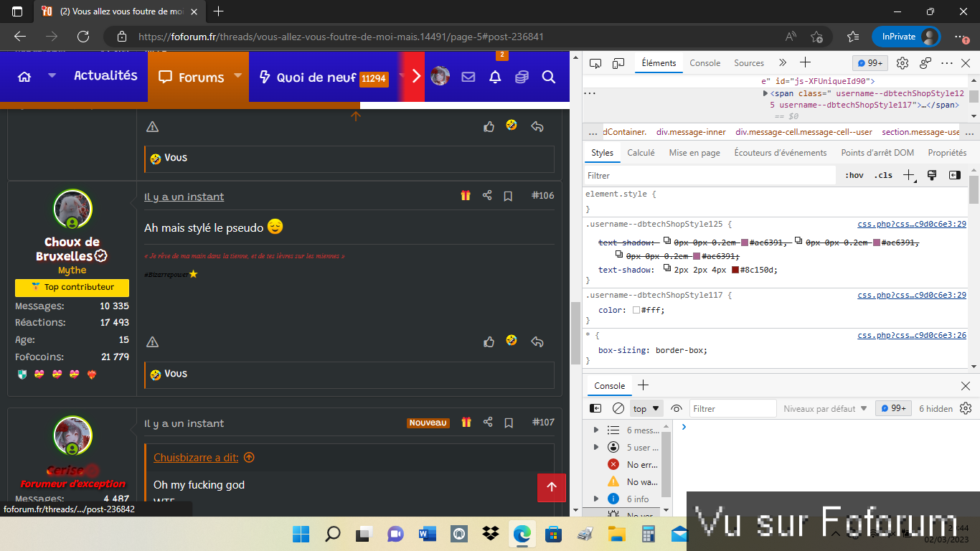Expand the '5 user' messages group

595,447
